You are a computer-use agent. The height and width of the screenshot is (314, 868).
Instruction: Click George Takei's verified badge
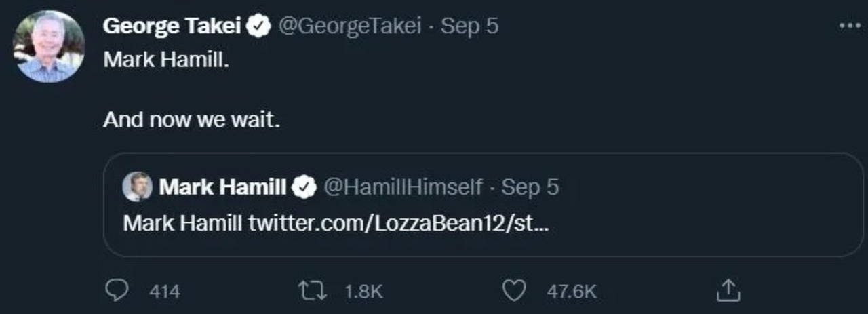(258, 26)
